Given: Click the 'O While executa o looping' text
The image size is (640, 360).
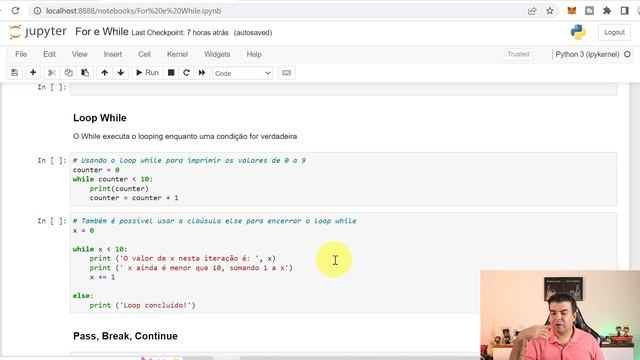Looking at the screenshot, I should 185,136.
